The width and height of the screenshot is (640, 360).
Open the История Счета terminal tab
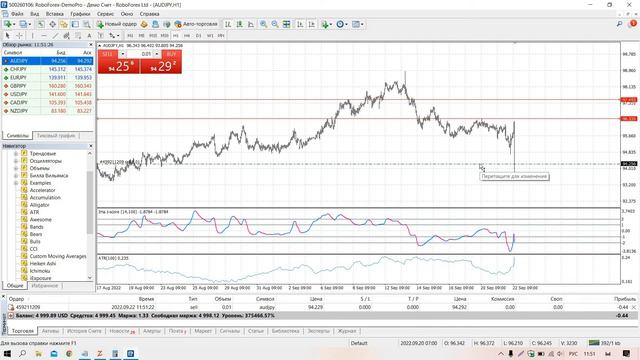click(84, 331)
